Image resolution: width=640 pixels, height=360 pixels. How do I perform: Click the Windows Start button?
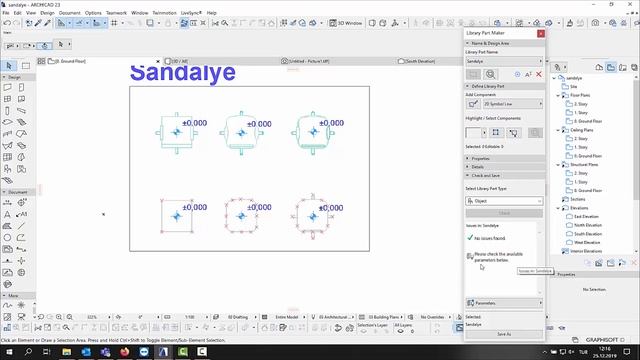coord(9,352)
